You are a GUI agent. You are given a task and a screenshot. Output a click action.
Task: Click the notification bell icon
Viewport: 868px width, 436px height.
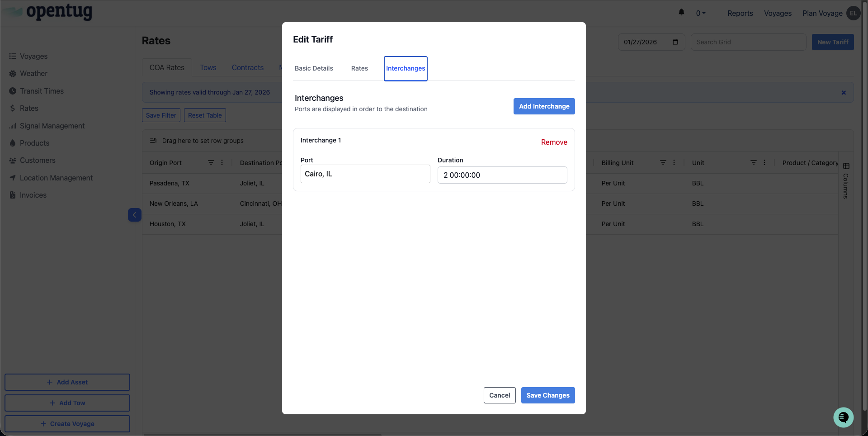(681, 13)
